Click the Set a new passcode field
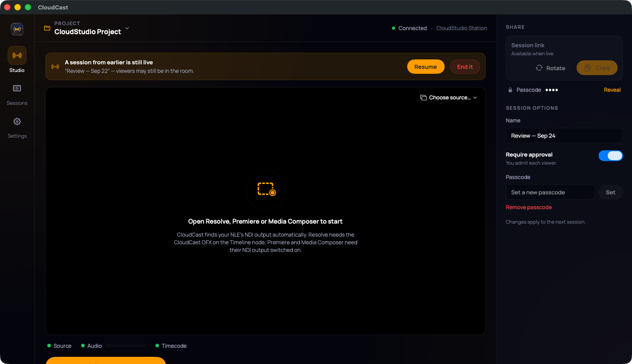 [x=550, y=192]
